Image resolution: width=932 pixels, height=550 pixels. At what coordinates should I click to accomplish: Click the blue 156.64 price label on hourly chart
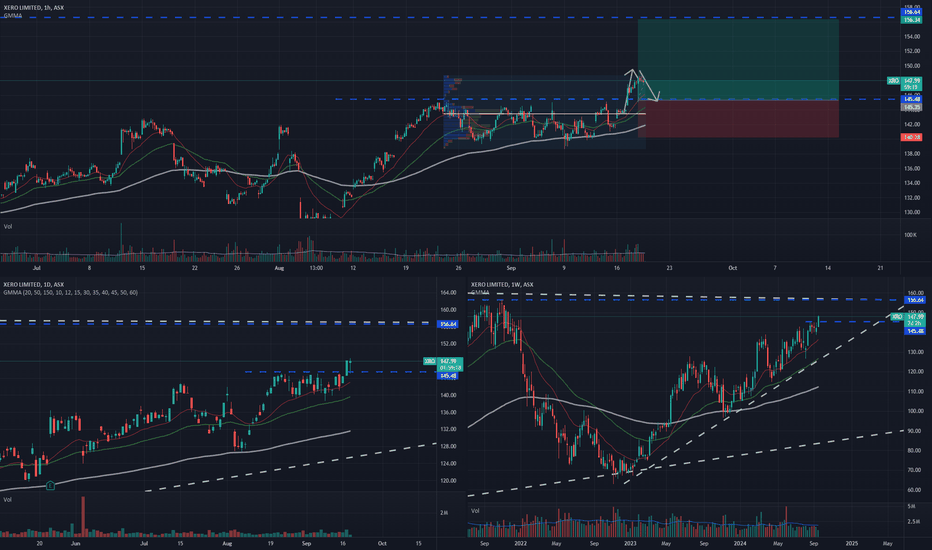912,12
